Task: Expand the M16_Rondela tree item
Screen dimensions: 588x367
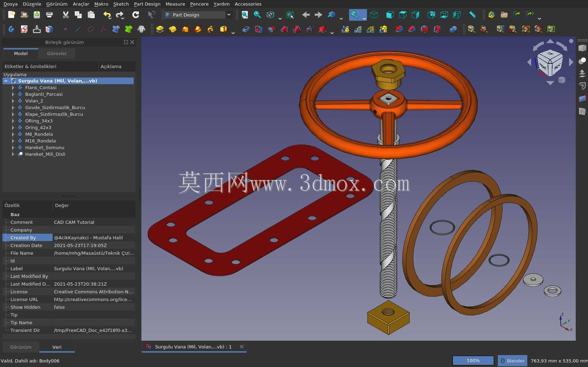Action: coord(13,141)
